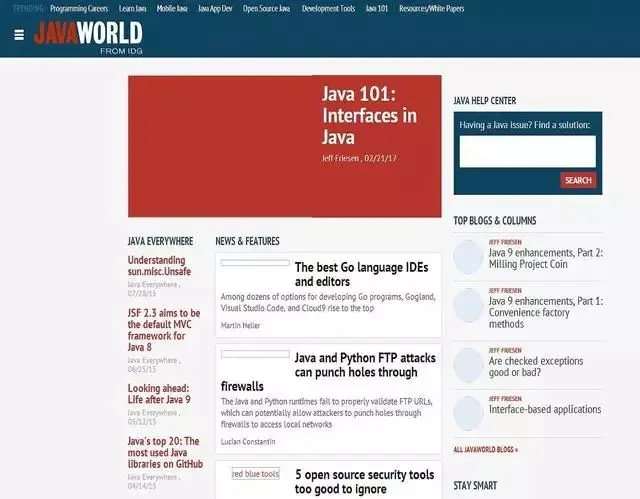Click FTP attacks article summary text
The height and width of the screenshot is (499, 640).
tap(327, 413)
